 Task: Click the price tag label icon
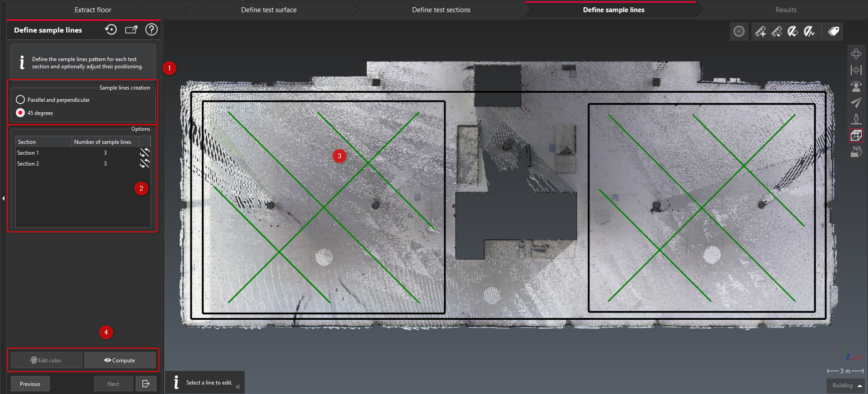833,31
